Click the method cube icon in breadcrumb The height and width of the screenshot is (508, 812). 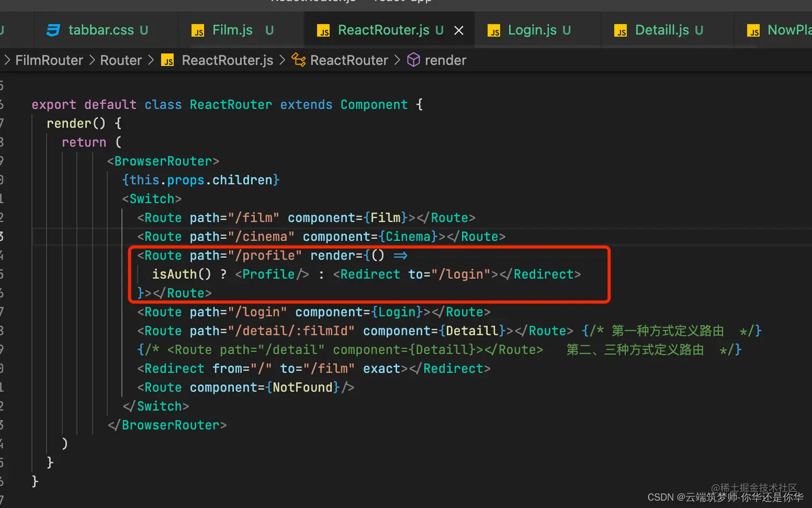414,60
